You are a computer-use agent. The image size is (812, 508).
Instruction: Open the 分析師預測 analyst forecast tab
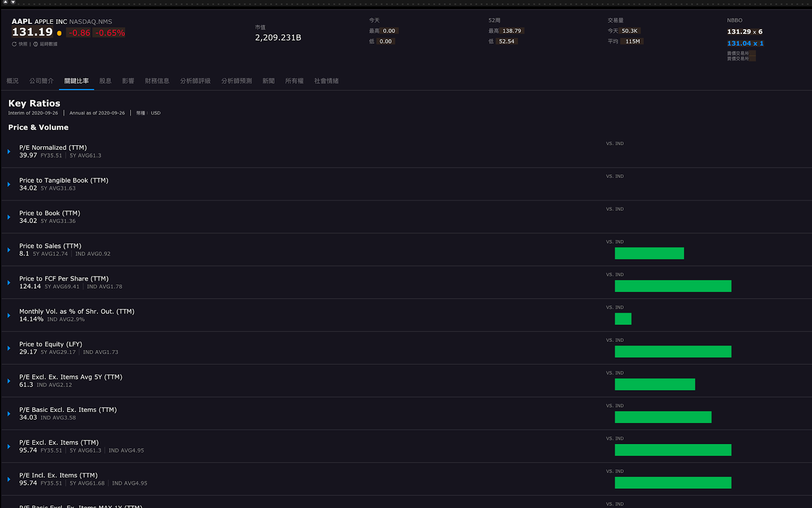point(236,81)
